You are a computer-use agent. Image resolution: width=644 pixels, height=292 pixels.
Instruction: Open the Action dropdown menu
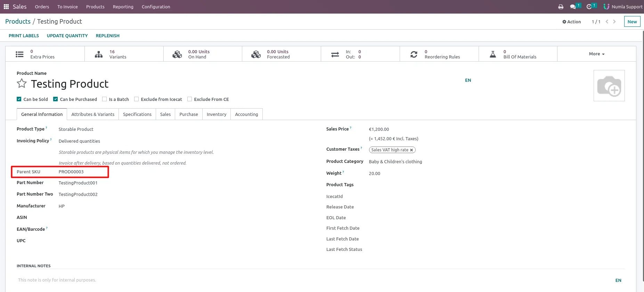(x=571, y=22)
